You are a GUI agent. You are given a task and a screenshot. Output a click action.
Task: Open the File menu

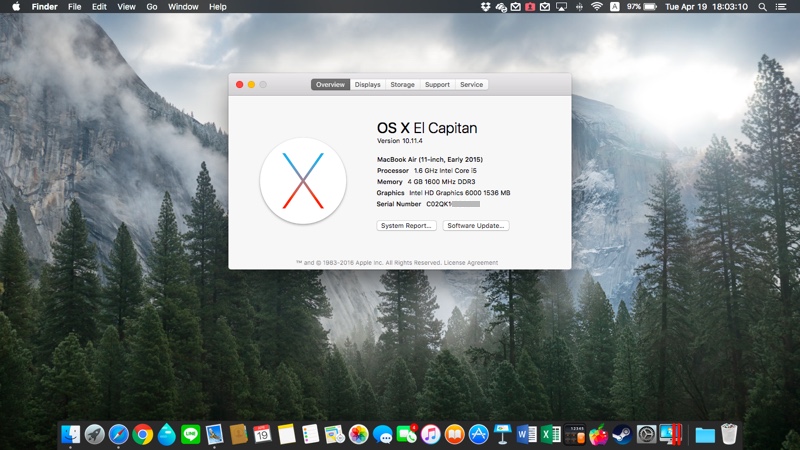(x=74, y=7)
